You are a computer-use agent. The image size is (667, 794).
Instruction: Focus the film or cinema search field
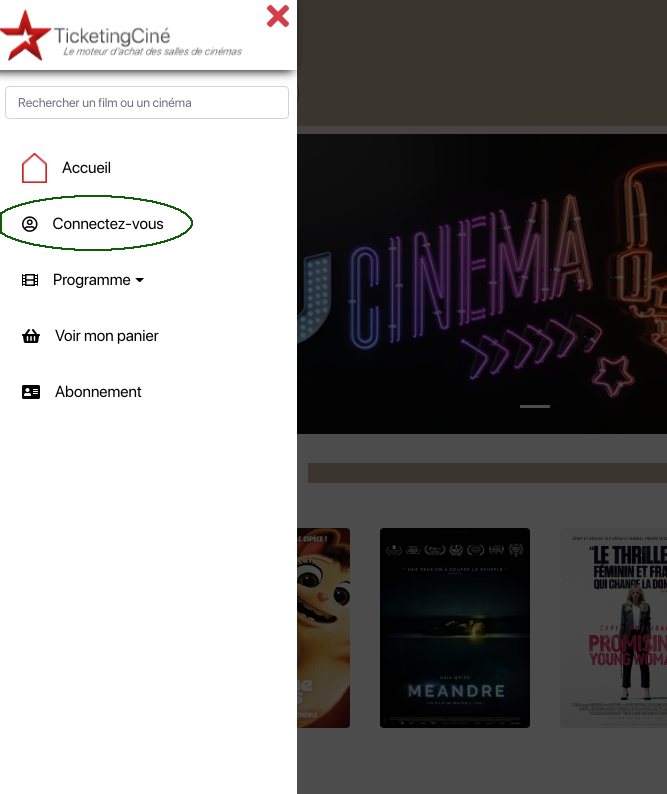pyautogui.click(x=147, y=103)
